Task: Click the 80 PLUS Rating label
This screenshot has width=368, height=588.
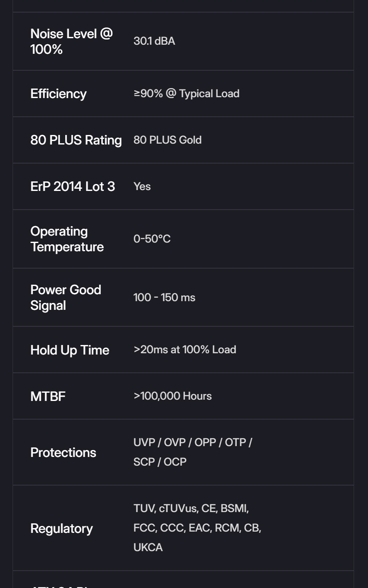Action: [76, 140]
